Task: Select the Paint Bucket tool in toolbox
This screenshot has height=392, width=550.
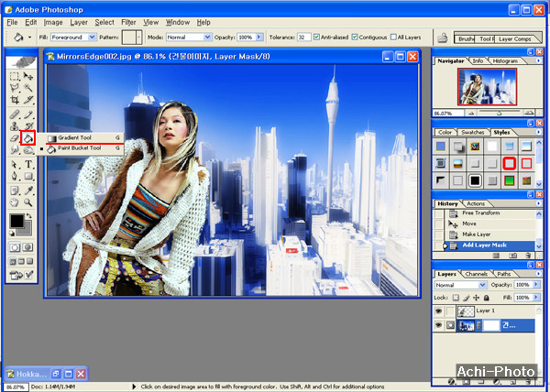Action: coord(28,138)
